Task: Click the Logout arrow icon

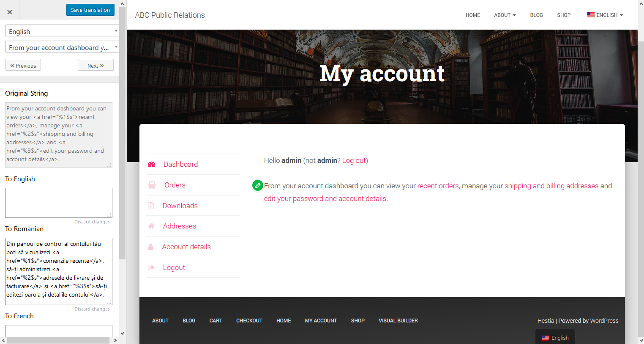Action: pos(151,267)
